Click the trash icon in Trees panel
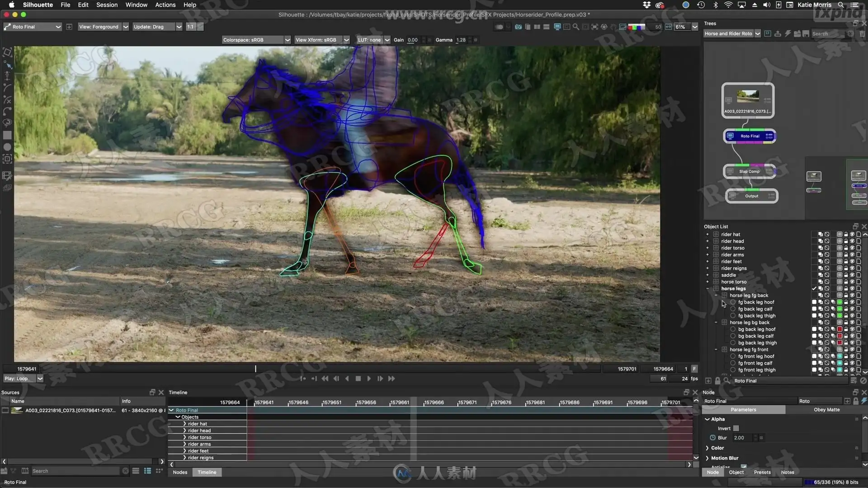Screen dimensions: 868x488 click(862, 34)
